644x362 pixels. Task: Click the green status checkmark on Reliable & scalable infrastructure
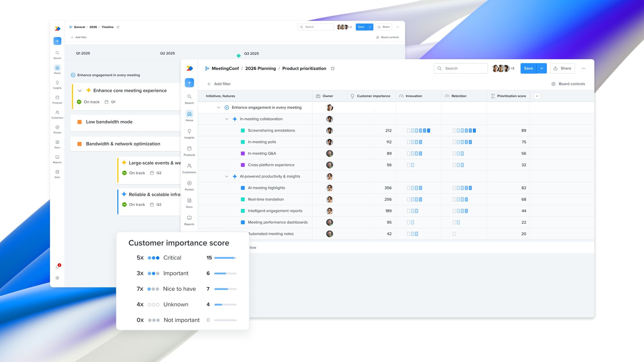pyautogui.click(x=124, y=204)
